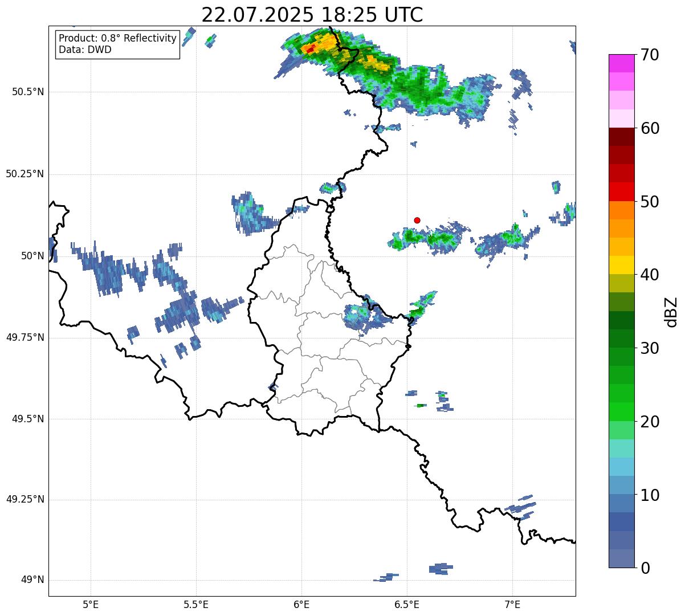Click the colorbar value 50

click(650, 202)
